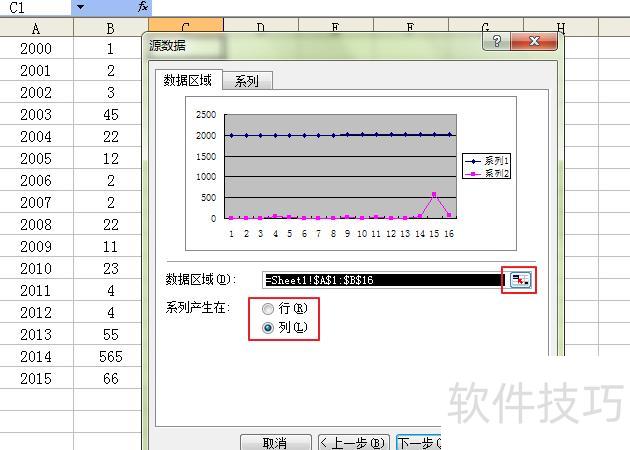
Task: Click cell with value 45
Action: 110,115
